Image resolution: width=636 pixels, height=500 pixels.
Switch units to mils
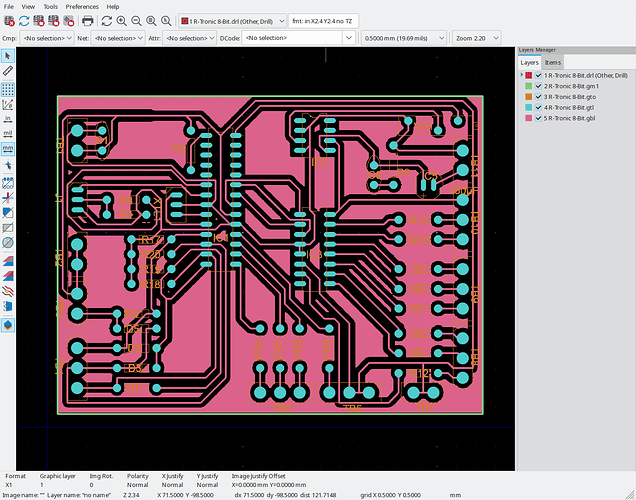point(8,132)
